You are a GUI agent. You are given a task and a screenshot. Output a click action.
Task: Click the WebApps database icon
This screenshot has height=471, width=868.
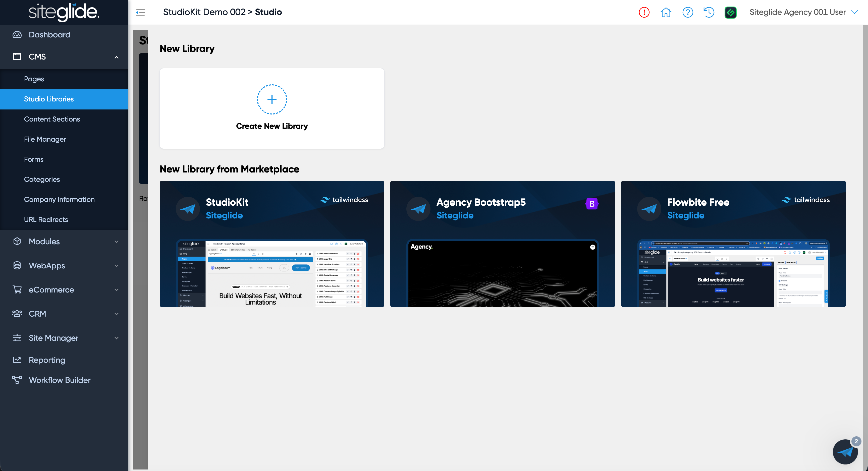(17, 265)
